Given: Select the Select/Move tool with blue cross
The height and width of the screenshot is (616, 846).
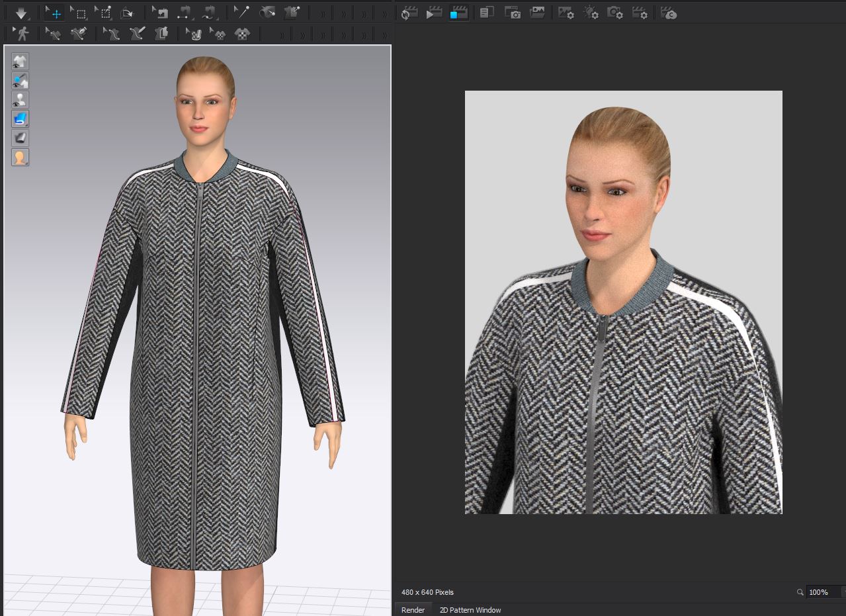Looking at the screenshot, I should (x=54, y=13).
